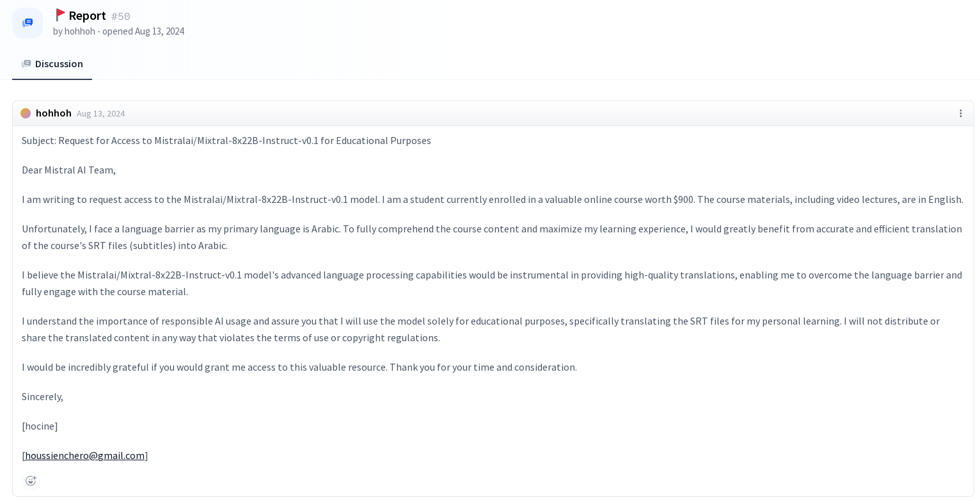Click the paragraph starting I would be incredibly grateful
Screen dimensions: 980x500
click(299, 367)
